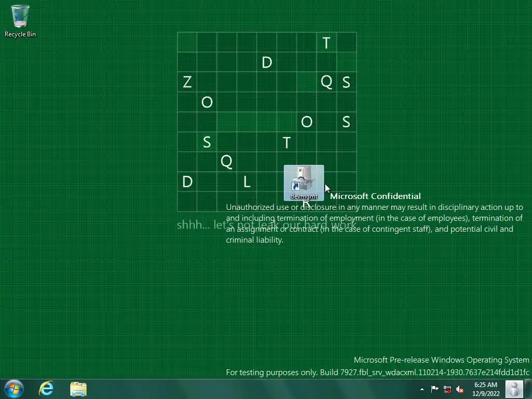The height and width of the screenshot is (399, 532).
Task: Show hidden tray icons arrow
Action: point(422,389)
